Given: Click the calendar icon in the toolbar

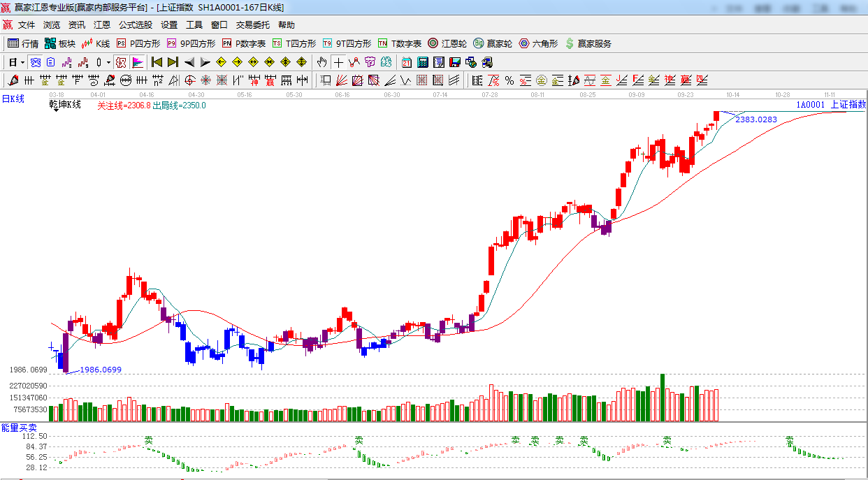Looking at the screenshot, I should pos(406,62).
